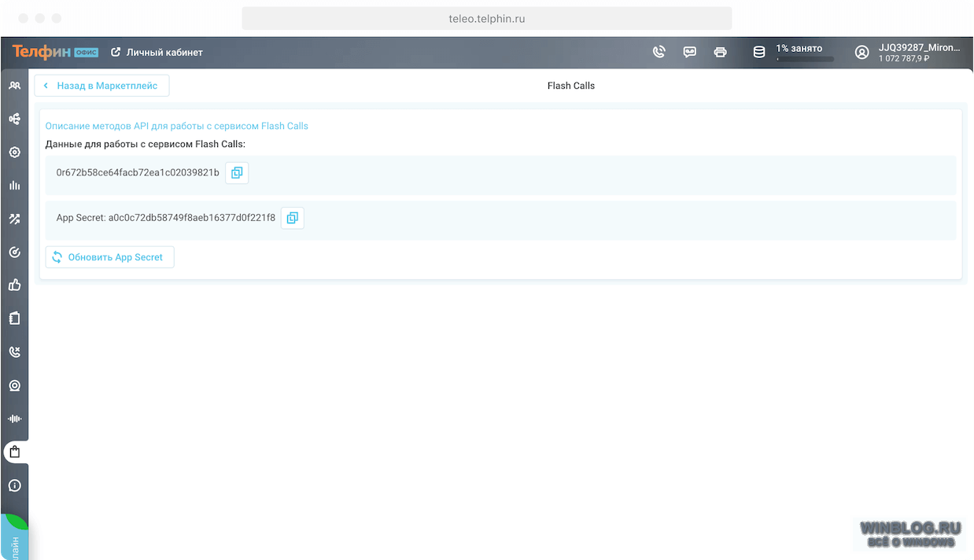Open the thumbs-up quality rating icon
The width and height of the screenshot is (974, 560).
[14, 286]
